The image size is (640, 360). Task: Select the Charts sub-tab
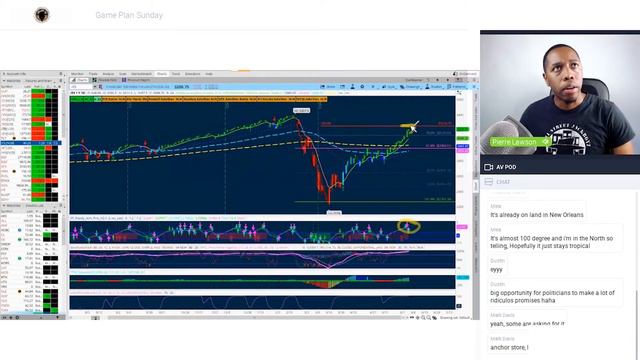pos(80,80)
